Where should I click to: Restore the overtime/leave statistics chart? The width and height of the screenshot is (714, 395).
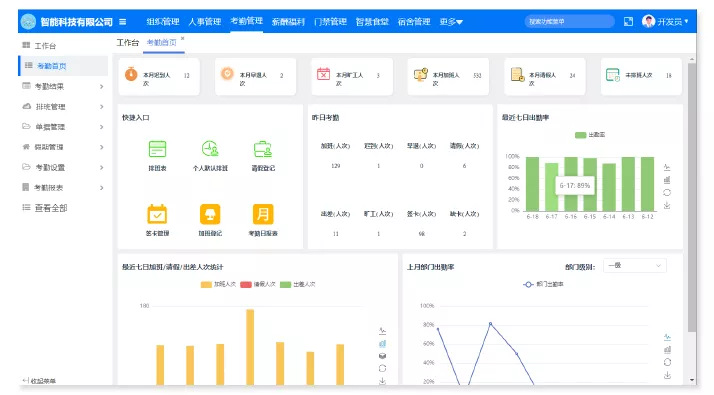click(382, 368)
